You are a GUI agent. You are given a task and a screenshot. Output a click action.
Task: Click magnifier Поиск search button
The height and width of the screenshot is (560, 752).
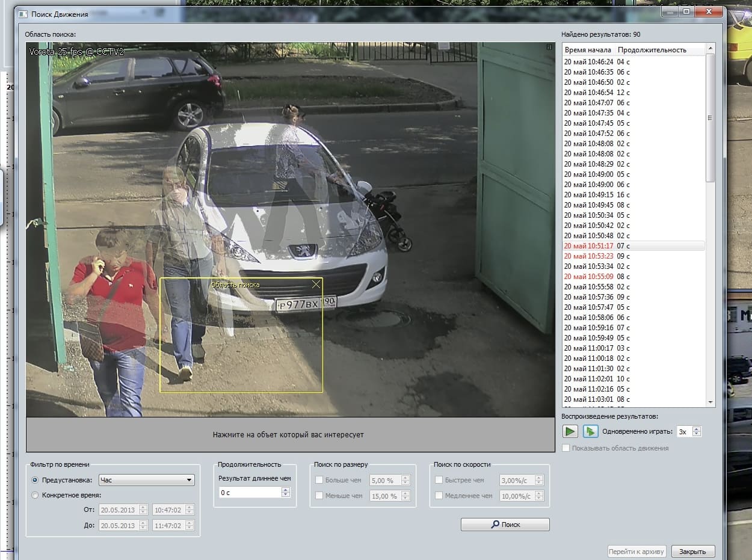(x=505, y=525)
